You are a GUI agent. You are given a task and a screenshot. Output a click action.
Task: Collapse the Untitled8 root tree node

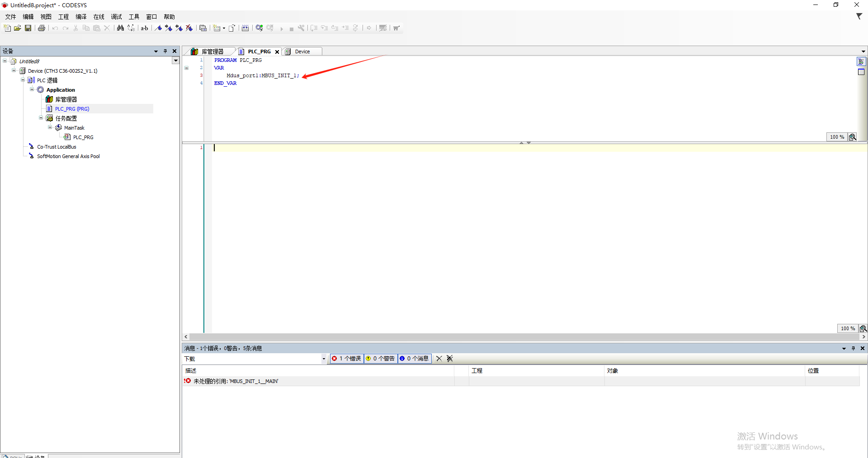coord(5,61)
